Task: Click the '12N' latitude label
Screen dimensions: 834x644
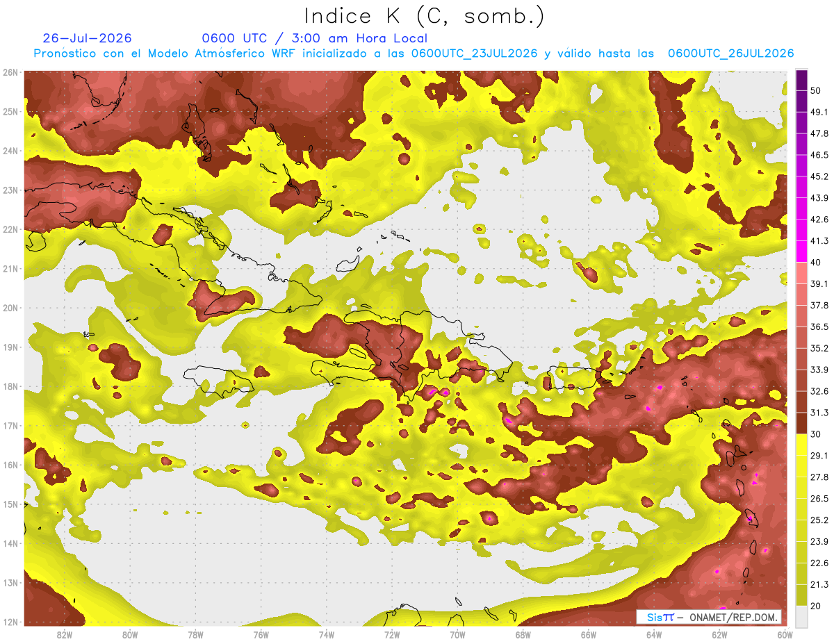Action: 10,622
